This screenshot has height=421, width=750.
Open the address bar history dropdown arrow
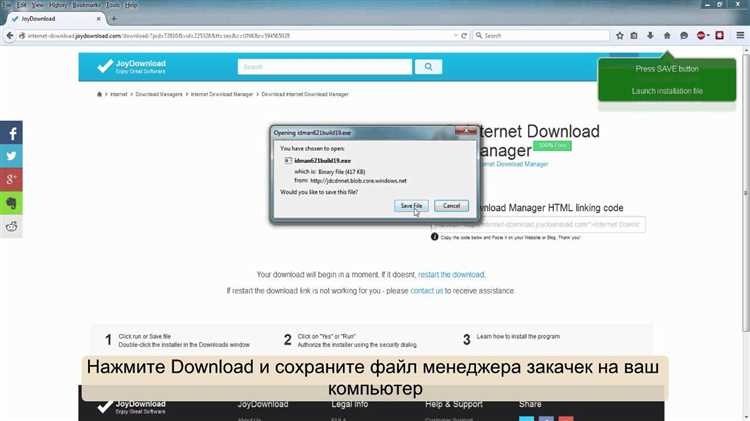pos(455,36)
